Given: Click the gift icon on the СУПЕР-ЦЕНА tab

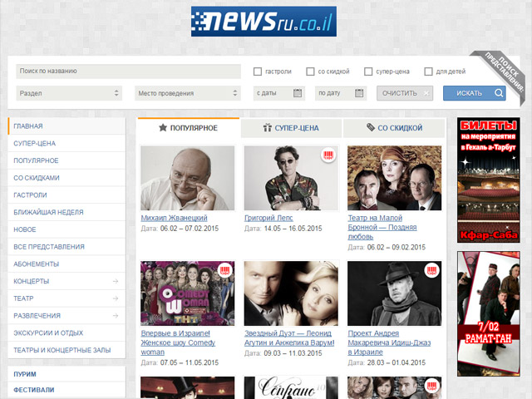Looking at the screenshot, I should click(268, 127).
